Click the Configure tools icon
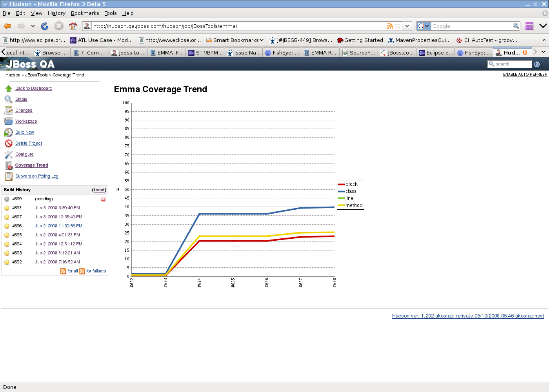549x392 pixels. point(9,154)
